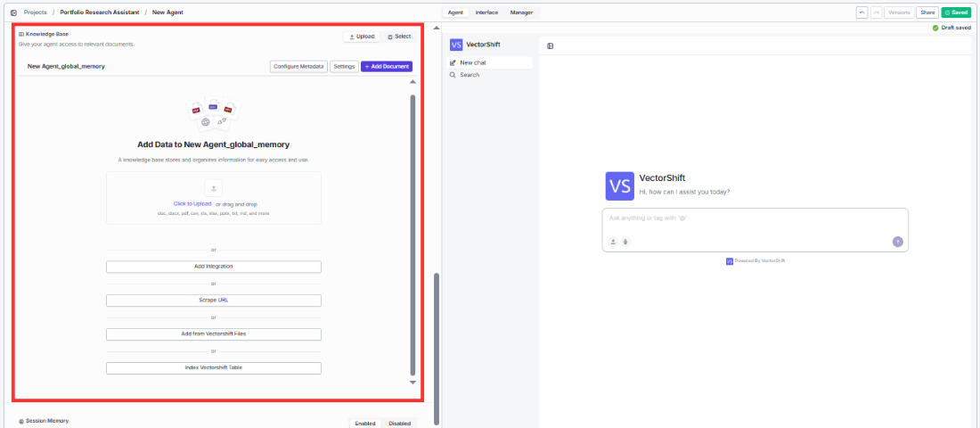Click the send arrow button in chat
980x428 pixels.
[x=897, y=242]
